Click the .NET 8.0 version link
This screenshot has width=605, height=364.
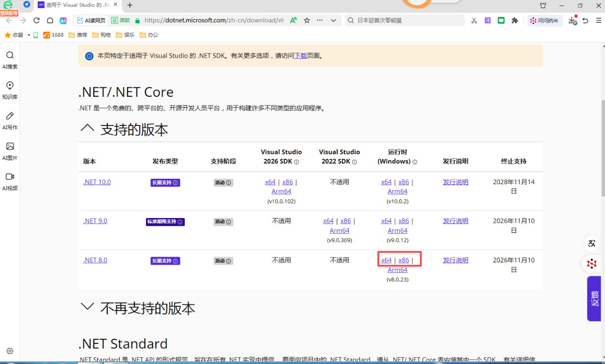point(95,260)
